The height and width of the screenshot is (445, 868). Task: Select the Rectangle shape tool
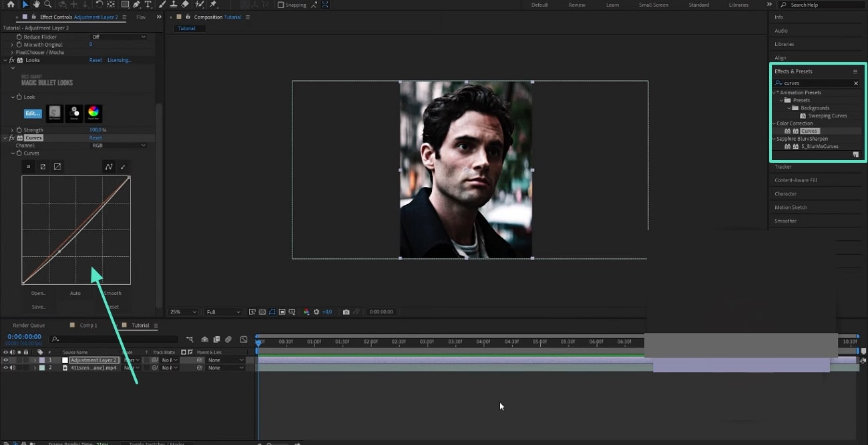click(x=125, y=5)
